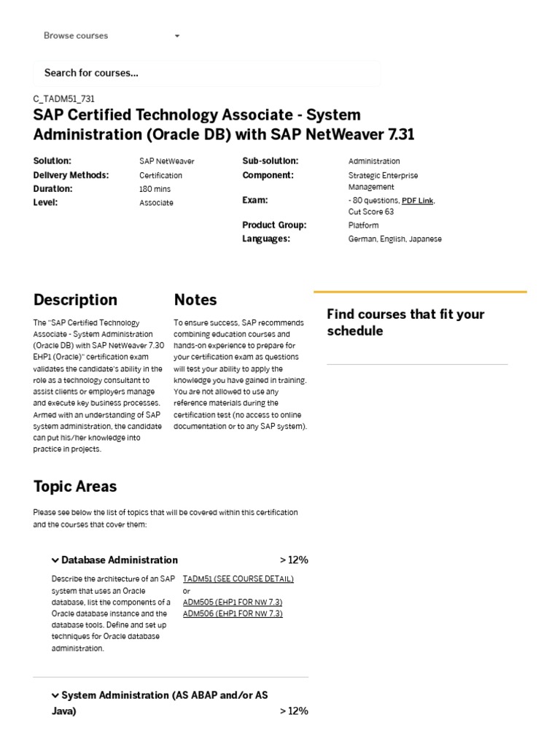Screen dimensions: 560x747
Task: Click the Solution: label
Action: tap(52, 161)
